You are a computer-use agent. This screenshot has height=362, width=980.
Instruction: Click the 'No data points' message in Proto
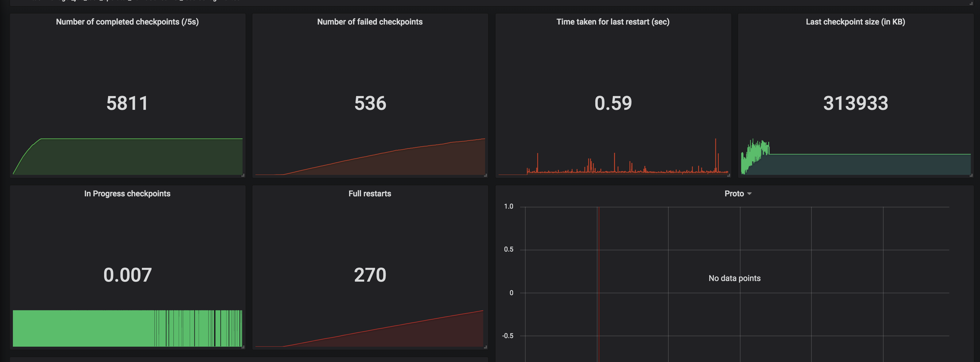click(x=734, y=278)
